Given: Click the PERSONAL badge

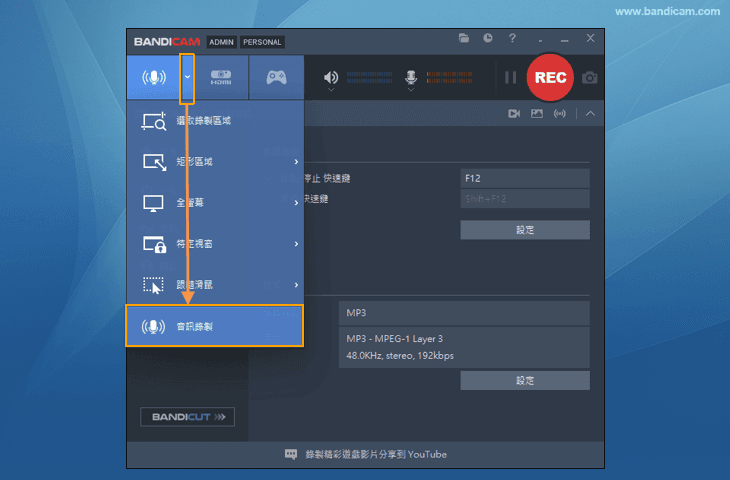Looking at the screenshot, I should (262, 42).
